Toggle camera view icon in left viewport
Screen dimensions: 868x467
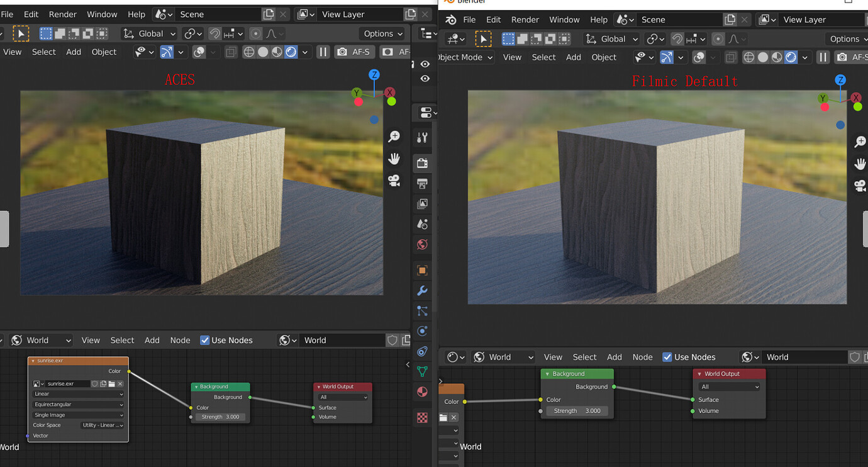[394, 181]
